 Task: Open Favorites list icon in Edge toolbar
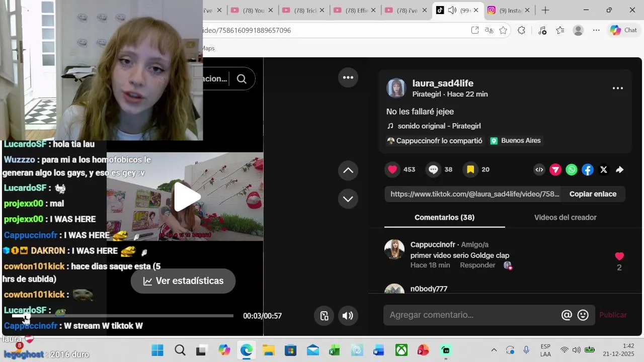click(x=560, y=30)
